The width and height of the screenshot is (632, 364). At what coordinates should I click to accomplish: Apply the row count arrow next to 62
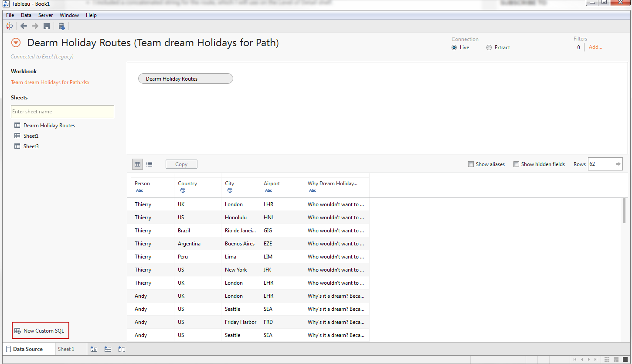click(618, 164)
